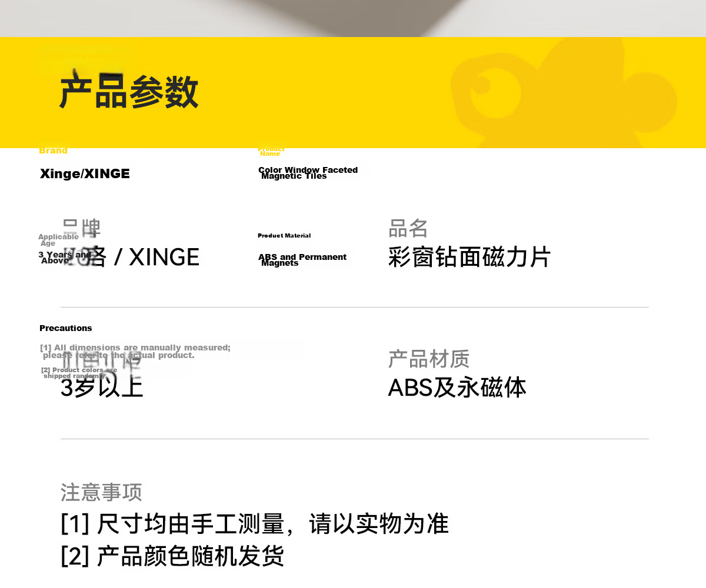Viewport: 706px width, 588px height.
Task: Select the 'ABS and Permanent Magnets' text
Action: click(302, 260)
